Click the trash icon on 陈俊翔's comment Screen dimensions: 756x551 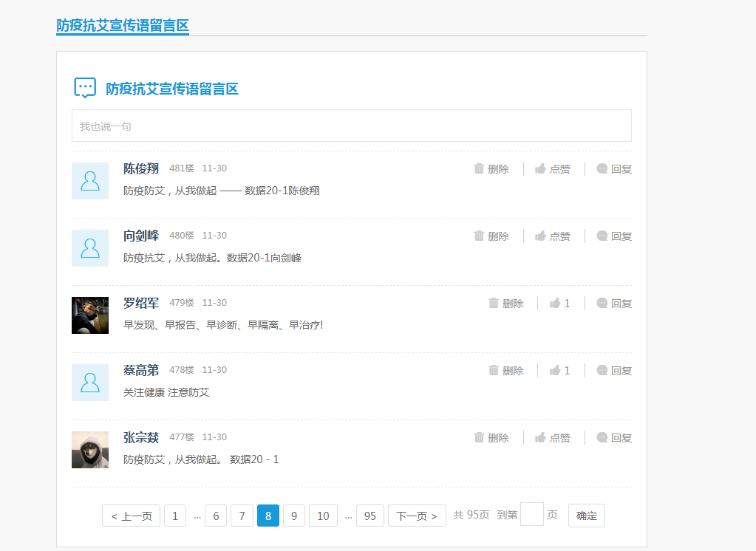point(479,168)
